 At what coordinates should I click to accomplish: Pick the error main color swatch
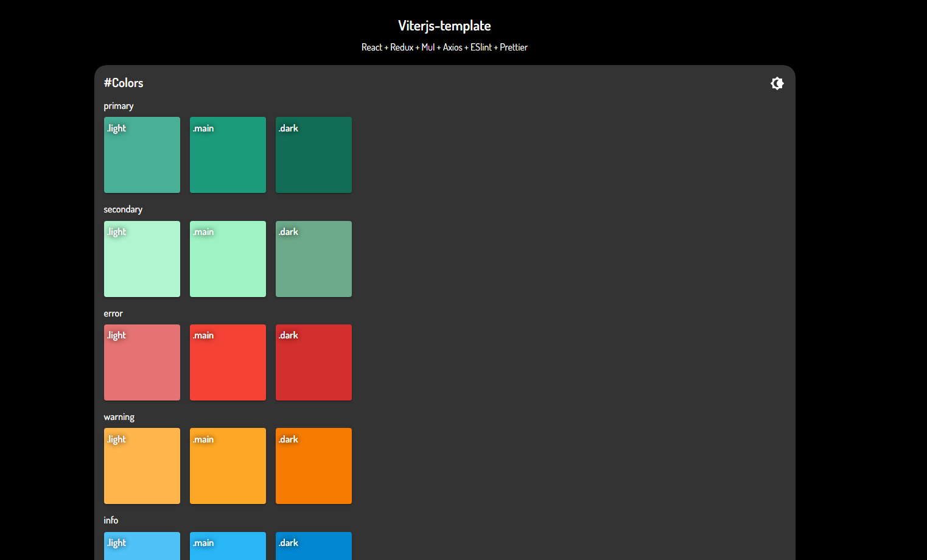[228, 362]
